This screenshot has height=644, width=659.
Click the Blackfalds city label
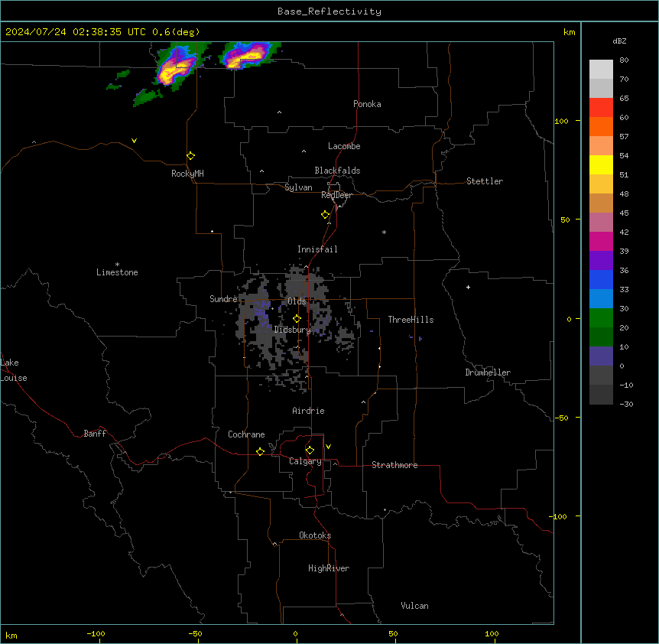click(337, 171)
